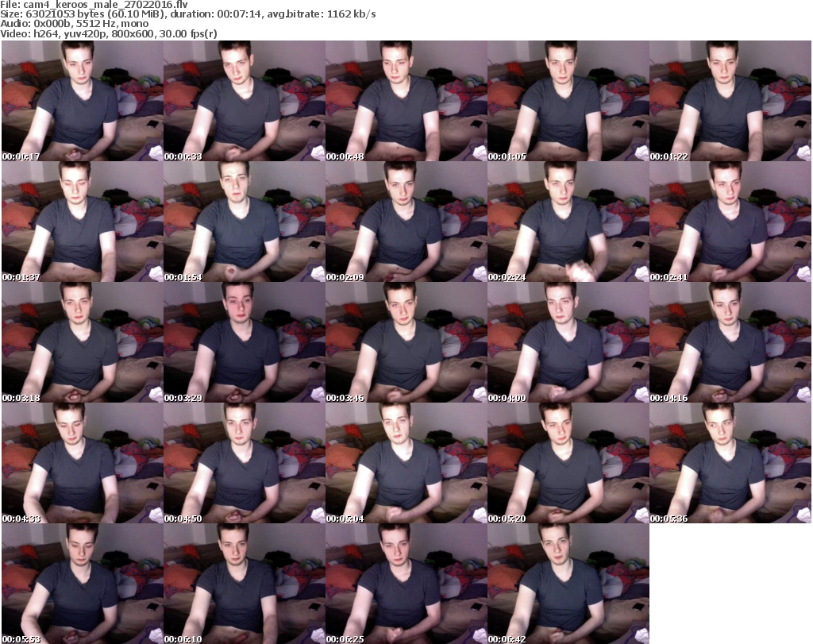
Task: Click the thumbnail timestamped 00:00:17
Action: tap(82, 101)
